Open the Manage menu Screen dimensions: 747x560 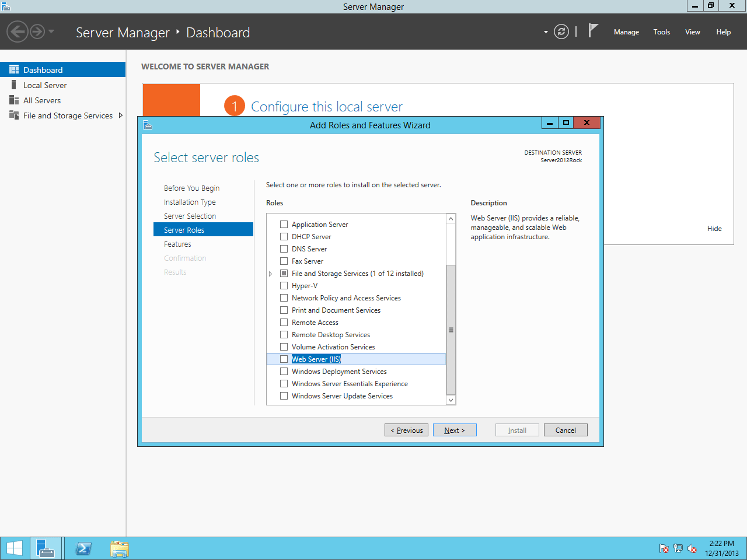pos(626,32)
